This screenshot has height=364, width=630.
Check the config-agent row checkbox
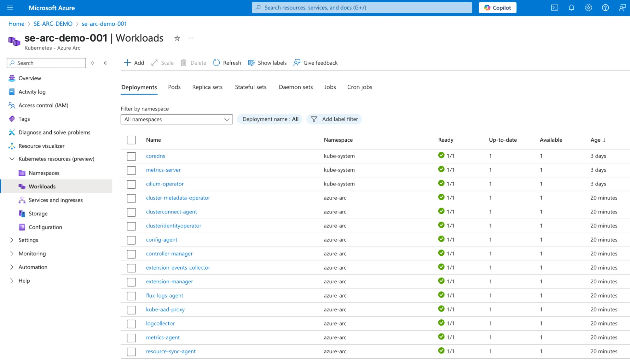[131, 240]
